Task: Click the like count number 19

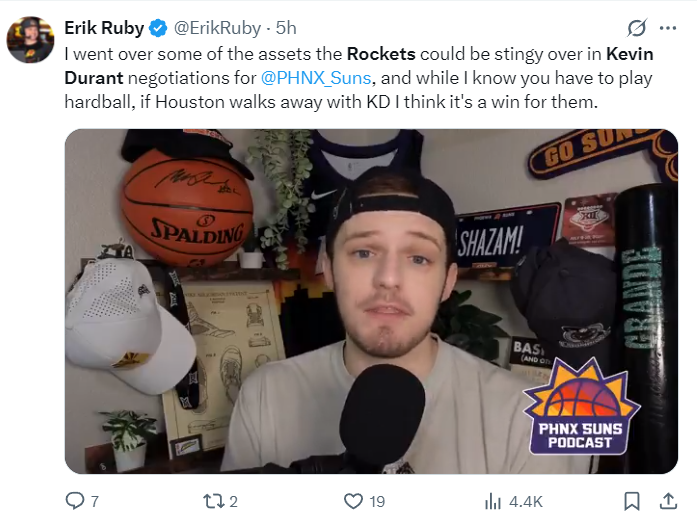Action: point(377,502)
